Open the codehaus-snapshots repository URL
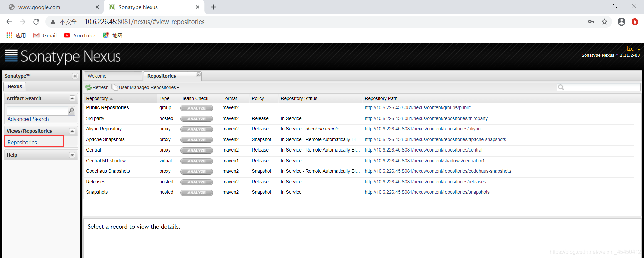This screenshot has height=258, width=644. point(438,171)
